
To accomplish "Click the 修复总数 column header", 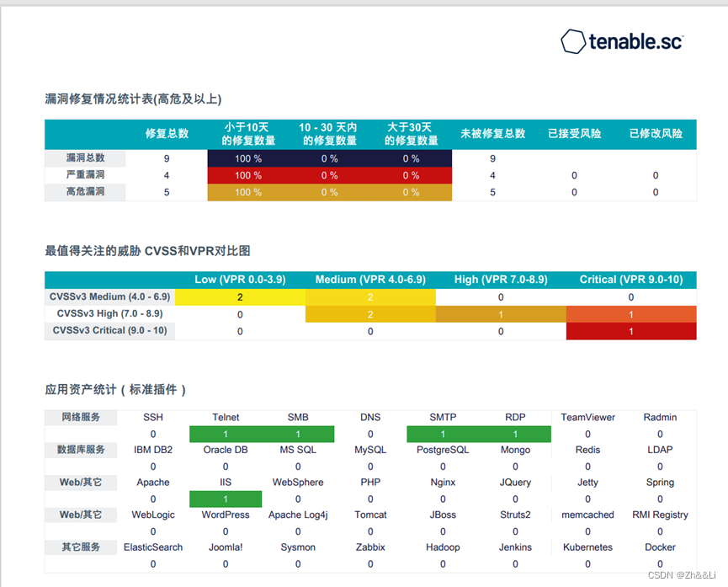I will (167, 134).
